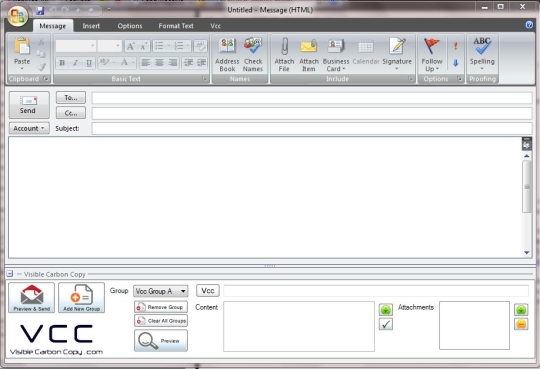540x369 pixels.
Task: Click the To... button
Action: (x=71, y=98)
